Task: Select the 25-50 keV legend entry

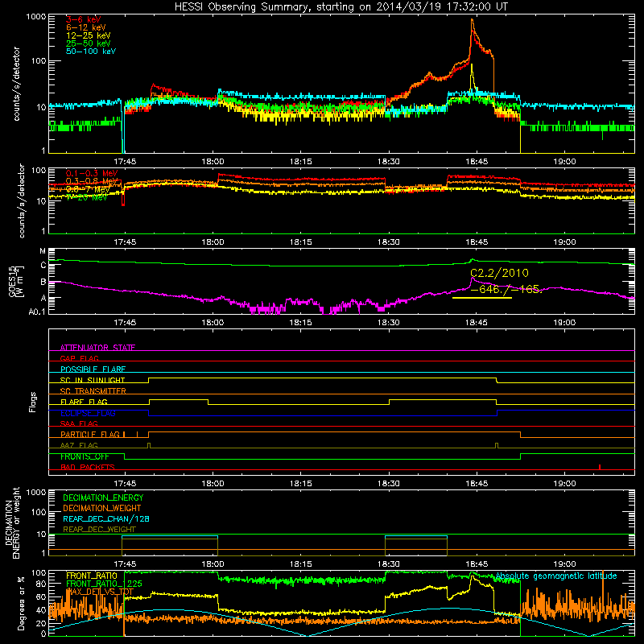Action: click(x=89, y=43)
